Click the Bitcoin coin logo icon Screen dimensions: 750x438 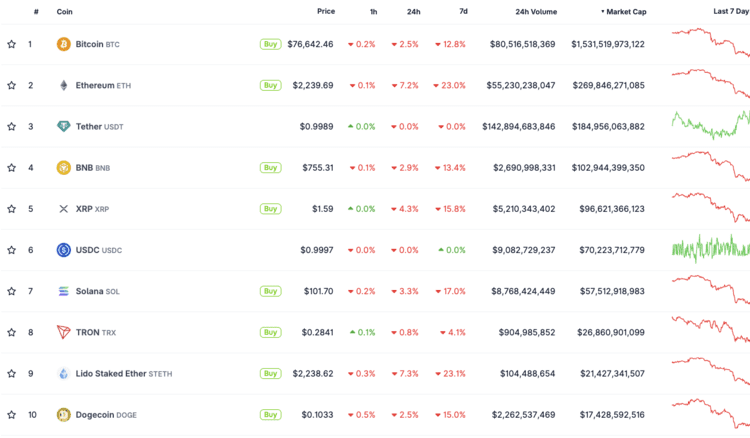coord(64,44)
